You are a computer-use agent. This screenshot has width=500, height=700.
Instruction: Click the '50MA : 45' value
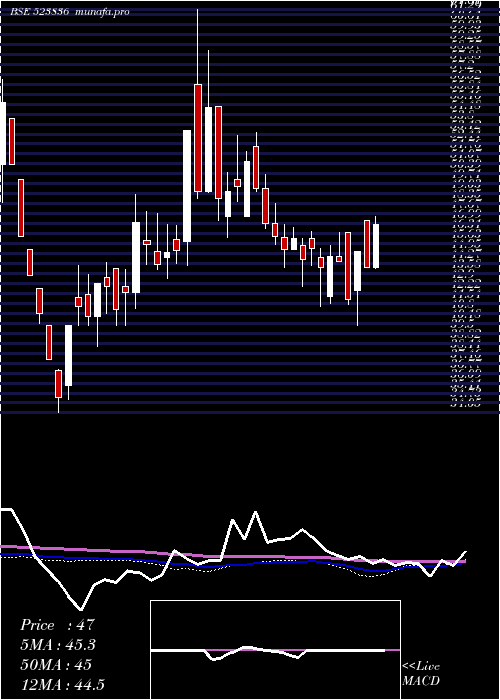(56, 664)
